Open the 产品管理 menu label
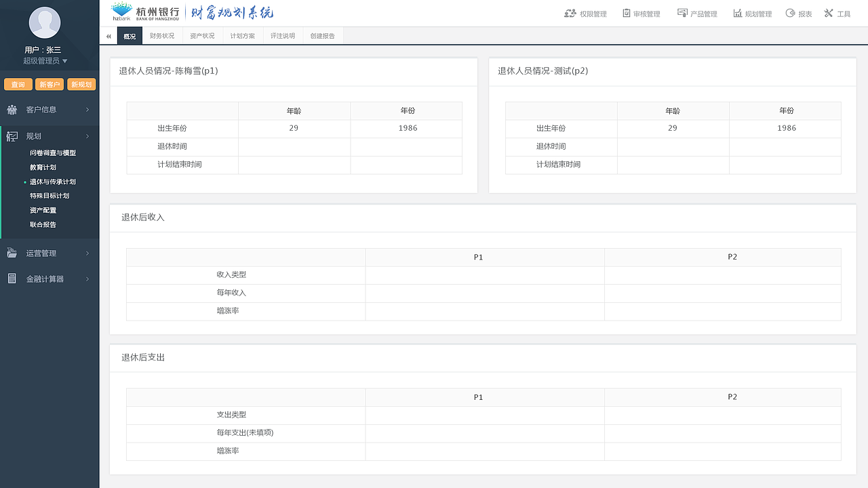868x488 pixels. point(704,14)
